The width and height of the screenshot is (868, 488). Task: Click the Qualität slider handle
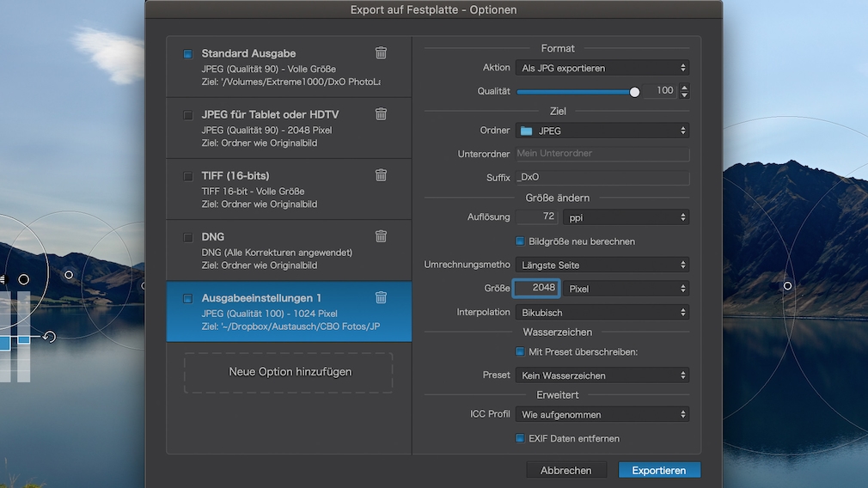pos(634,91)
